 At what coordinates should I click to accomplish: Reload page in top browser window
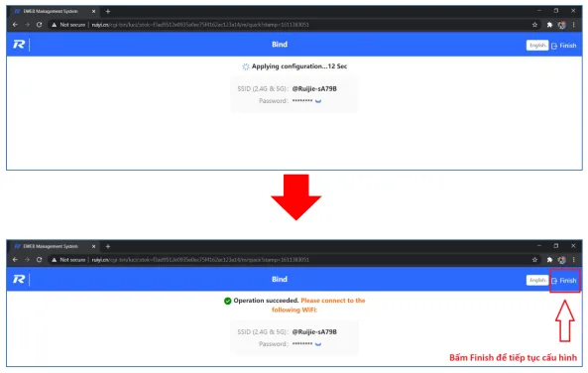(39, 25)
